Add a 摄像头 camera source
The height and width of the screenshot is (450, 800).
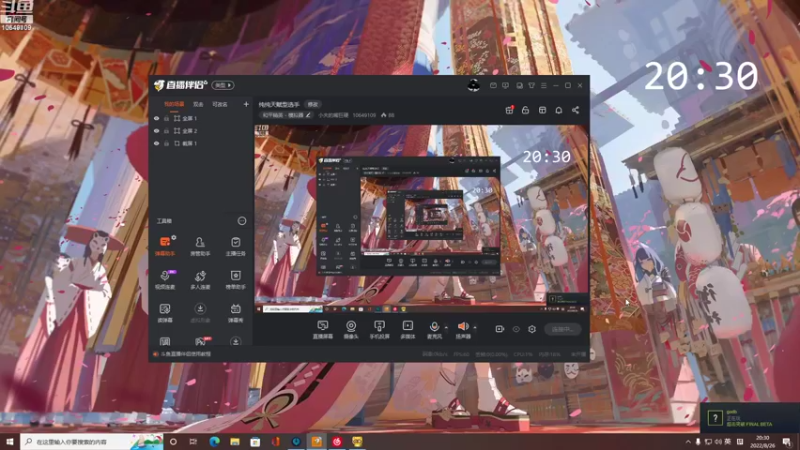351,330
